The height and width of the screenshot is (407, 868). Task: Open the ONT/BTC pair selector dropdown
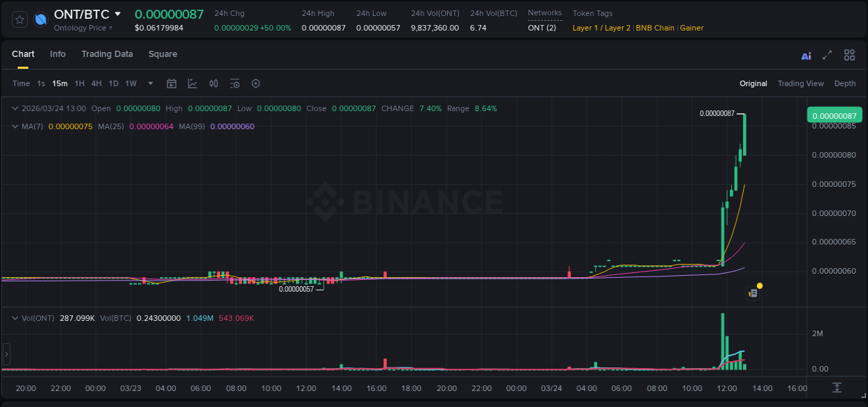[118, 13]
